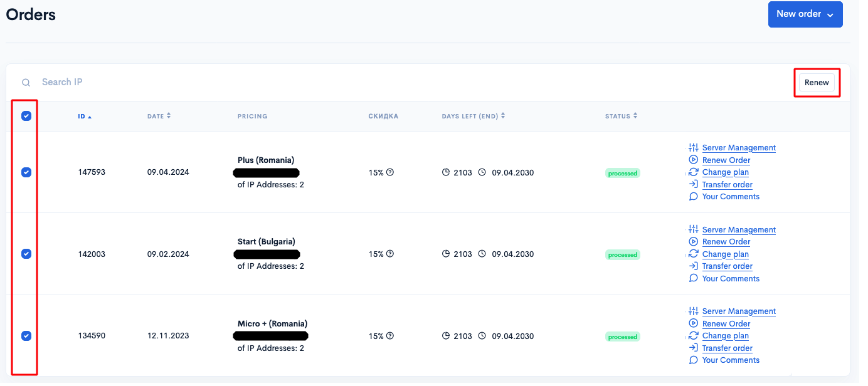This screenshot has width=868, height=386.
Task: Click the Скидка column header
Action: coord(383,116)
